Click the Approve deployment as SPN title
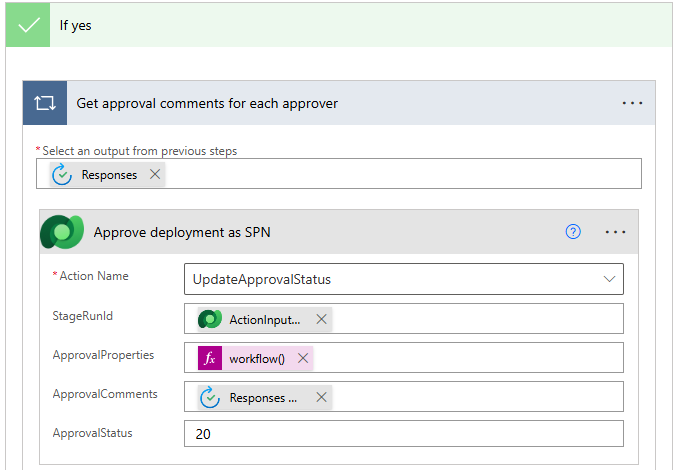 click(182, 232)
